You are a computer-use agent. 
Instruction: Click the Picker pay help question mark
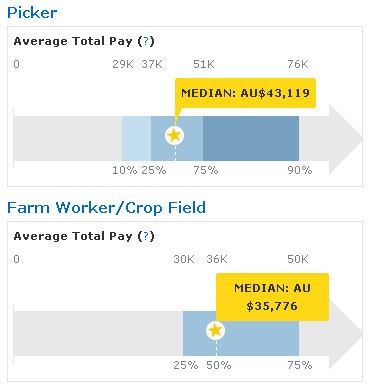click(x=146, y=41)
